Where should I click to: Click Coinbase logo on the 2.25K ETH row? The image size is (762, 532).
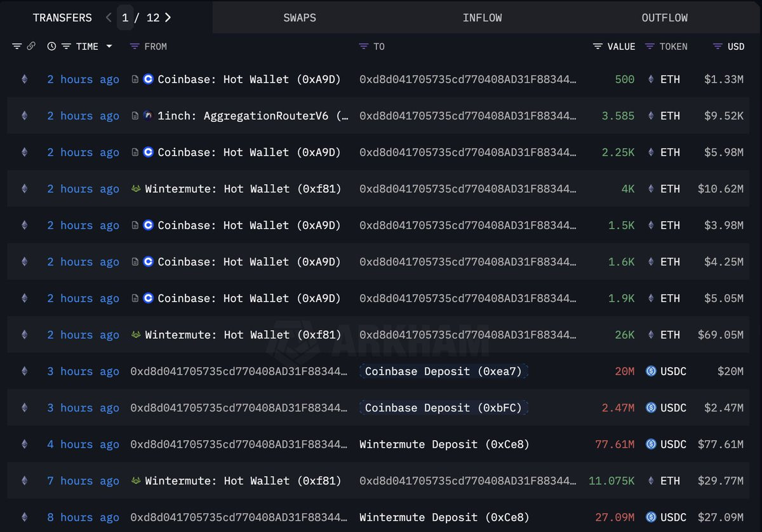tap(149, 152)
